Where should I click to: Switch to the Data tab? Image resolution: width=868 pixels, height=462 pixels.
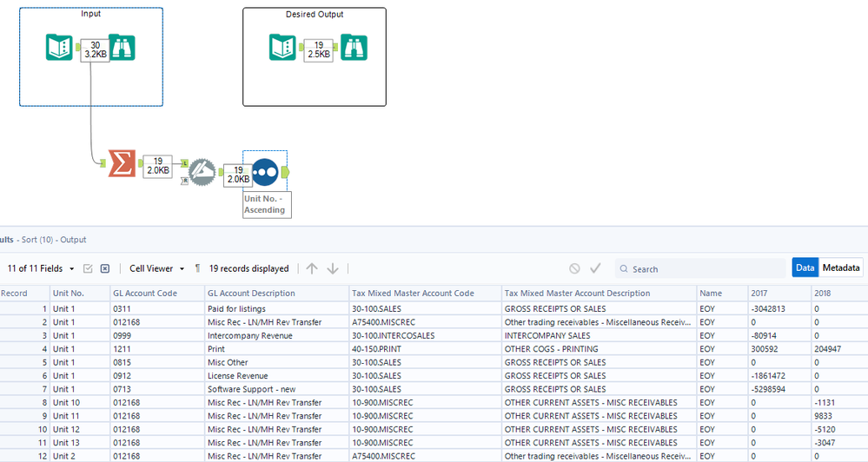pyautogui.click(x=805, y=267)
